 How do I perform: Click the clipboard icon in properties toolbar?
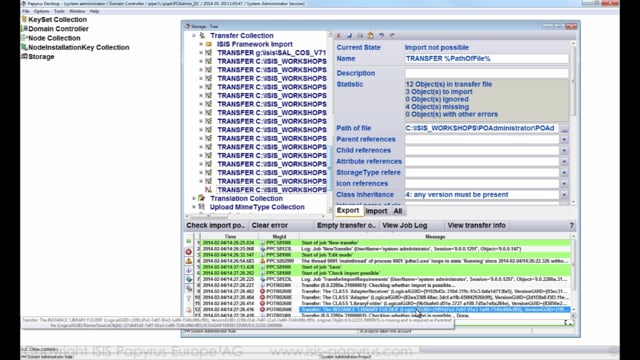tap(371, 36)
